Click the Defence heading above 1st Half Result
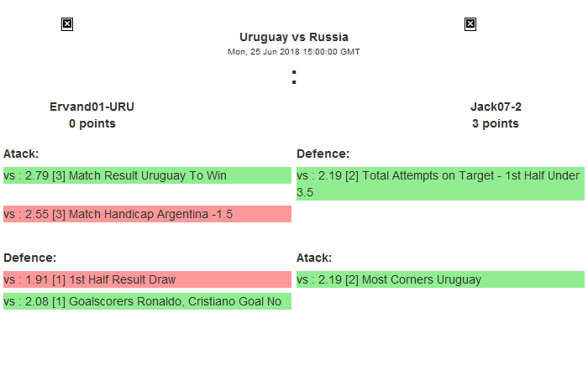The width and height of the screenshot is (588, 386). point(29,258)
